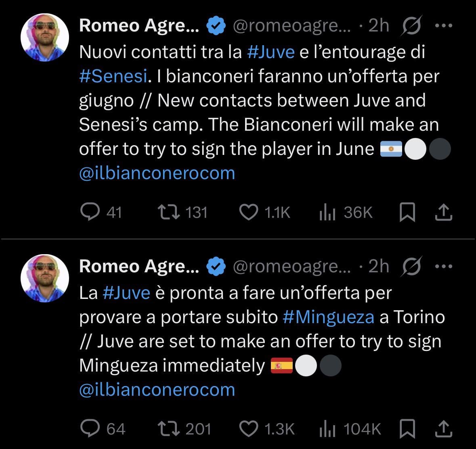Repost the Mingueza tweet
This screenshot has width=476, height=449.
(168, 428)
